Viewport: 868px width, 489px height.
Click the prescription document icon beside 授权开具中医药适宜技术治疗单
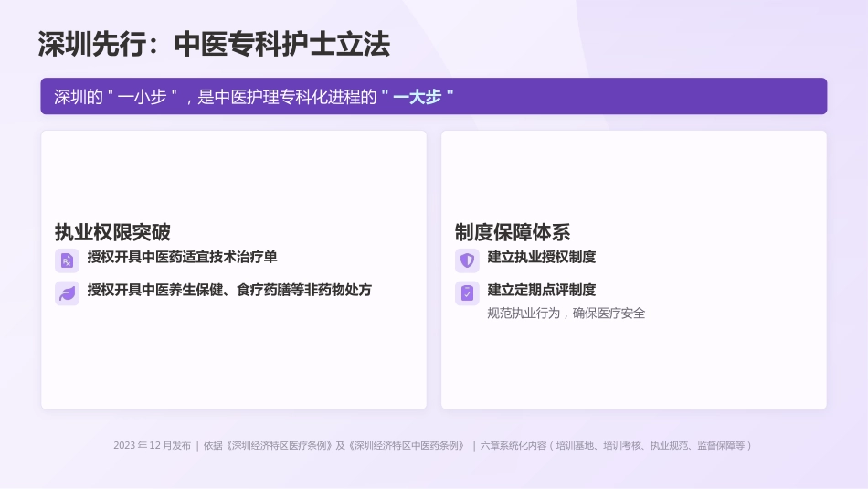67,260
